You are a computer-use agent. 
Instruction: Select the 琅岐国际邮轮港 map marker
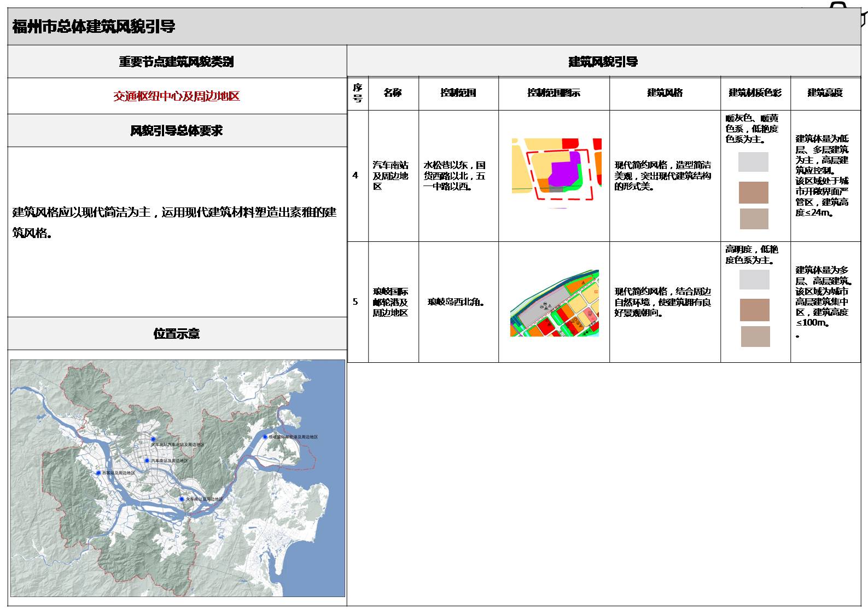point(265,437)
